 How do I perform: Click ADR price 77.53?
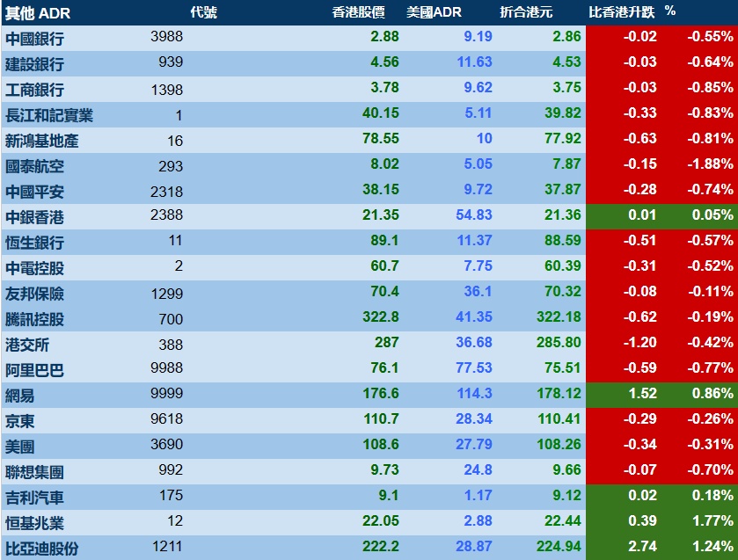pyautogui.click(x=474, y=367)
